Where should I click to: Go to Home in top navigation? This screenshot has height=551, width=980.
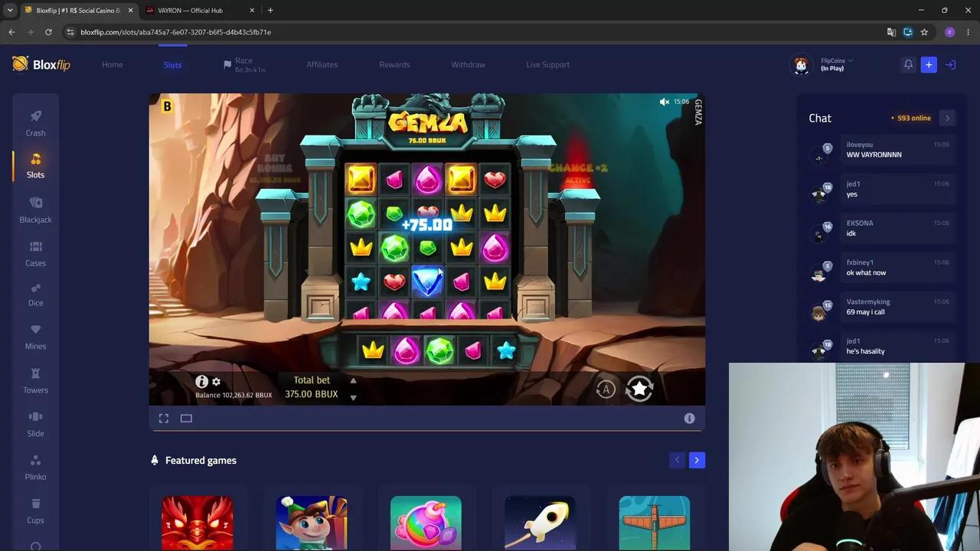coord(113,64)
